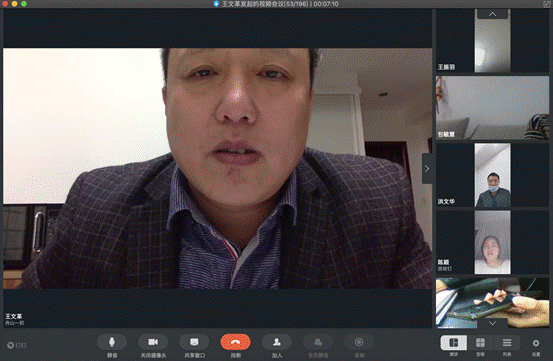Hang up the call with the red button

pos(236,342)
